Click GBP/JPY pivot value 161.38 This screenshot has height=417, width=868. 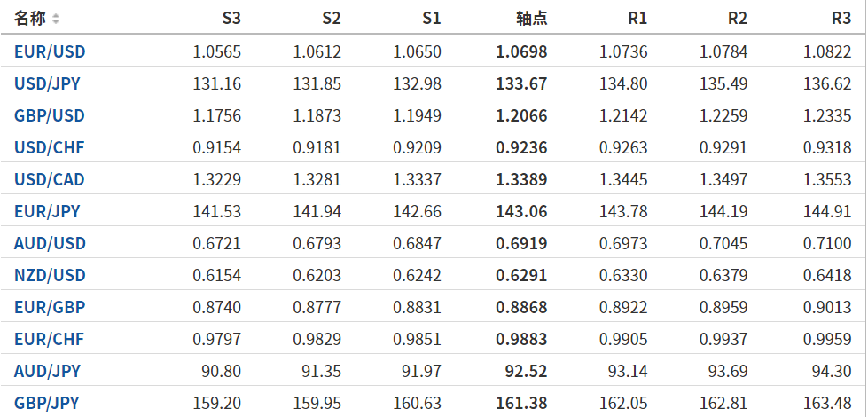[521, 403]
